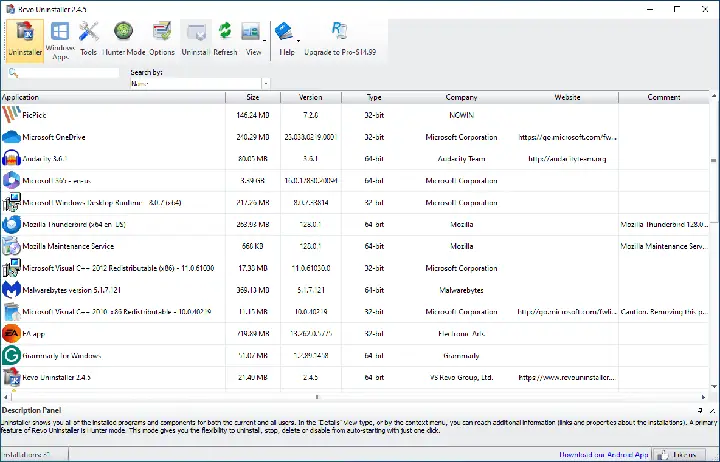Click the greyed Uninstall toolbar button

[x=196, y=39]
